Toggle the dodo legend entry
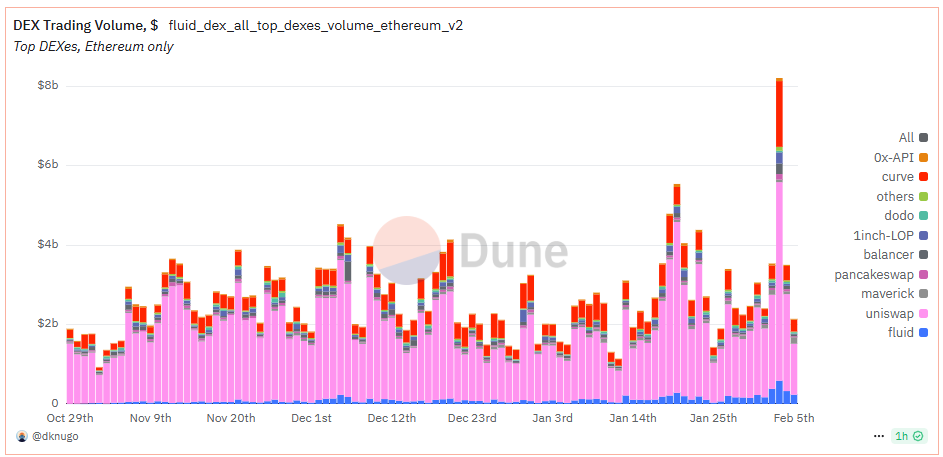 (906, 216)
